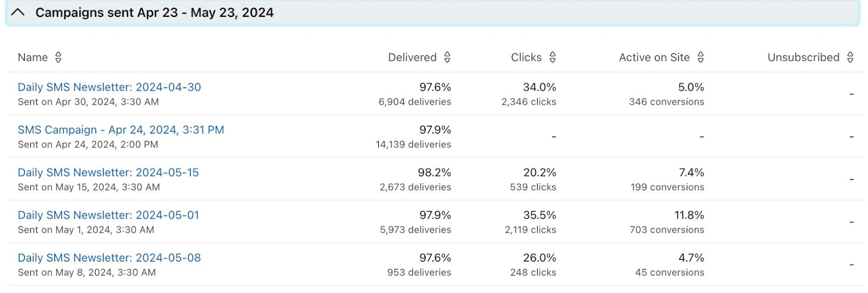
Task: Open Daily SMS Newsletter: 2024-04-30 campaign
Action: point(109,87)
